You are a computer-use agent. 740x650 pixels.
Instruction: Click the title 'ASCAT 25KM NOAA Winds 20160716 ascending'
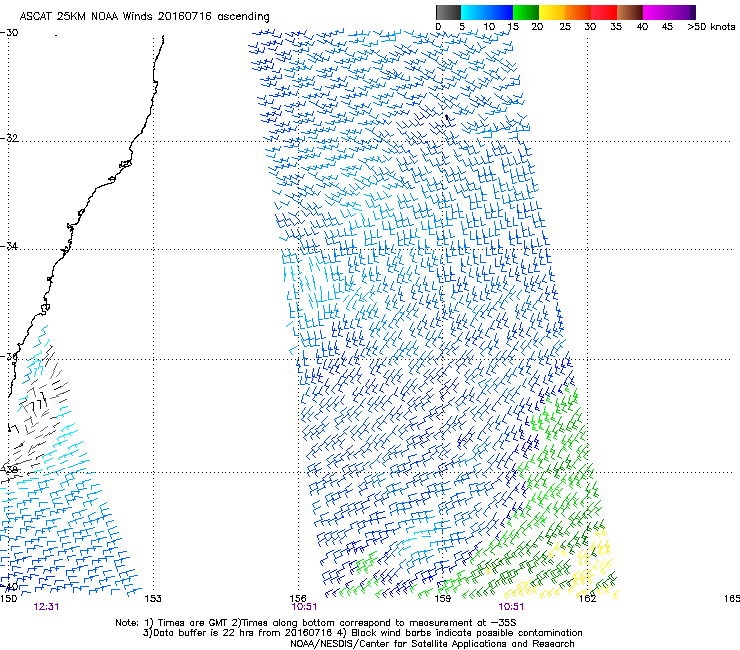point(144,17)
